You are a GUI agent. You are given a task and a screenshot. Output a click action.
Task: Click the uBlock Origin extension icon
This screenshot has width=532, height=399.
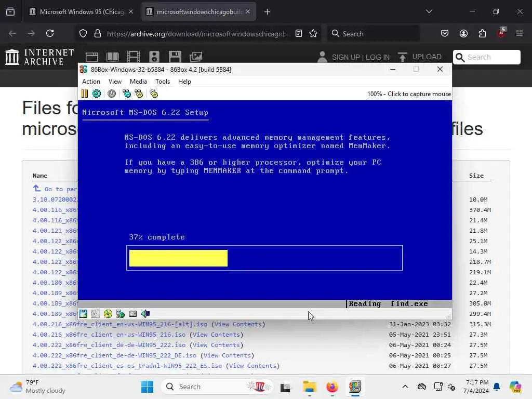tap(501, 33)
